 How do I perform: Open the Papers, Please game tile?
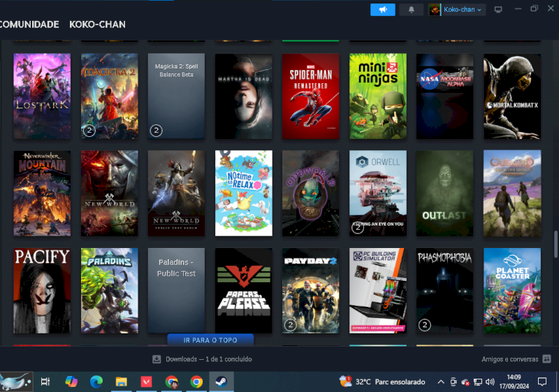click(x=243, y=290)
